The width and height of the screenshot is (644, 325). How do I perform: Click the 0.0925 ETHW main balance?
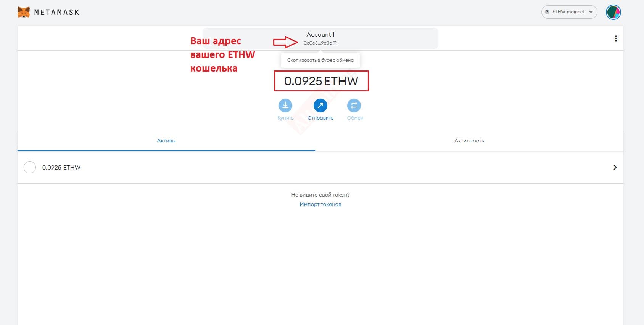321,81
